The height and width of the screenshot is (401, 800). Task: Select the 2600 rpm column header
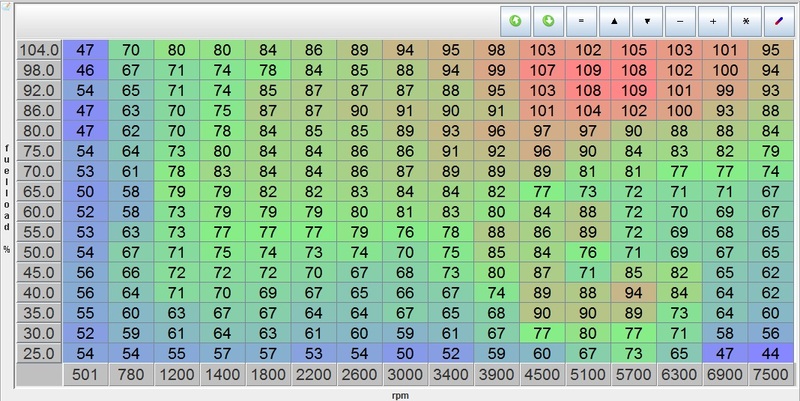pos(359,375)
